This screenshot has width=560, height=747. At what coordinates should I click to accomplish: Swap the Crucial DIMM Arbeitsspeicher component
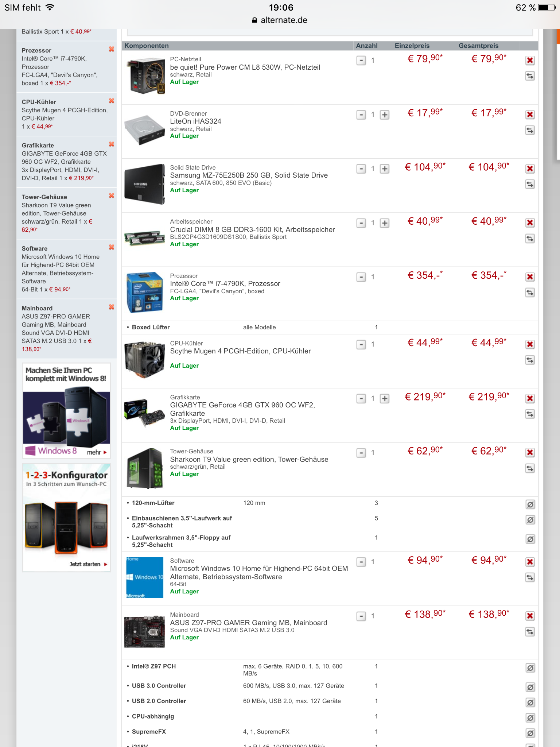(x=530, y=239)
